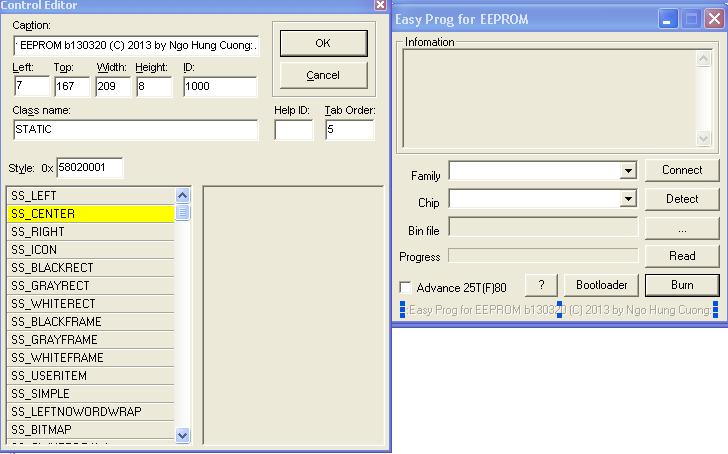Screen dimensions: 728x454
Task: Click Information box scroll up arrow
Action: click(703, 58)
